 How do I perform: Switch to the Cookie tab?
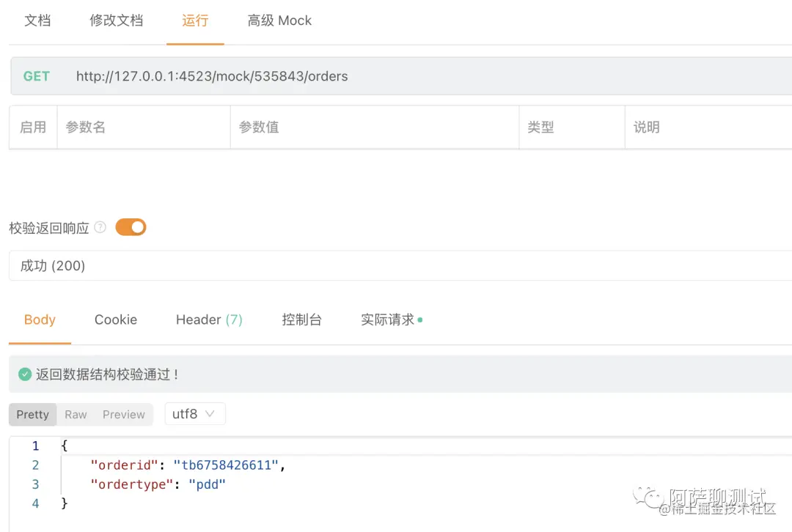[116, 319]
